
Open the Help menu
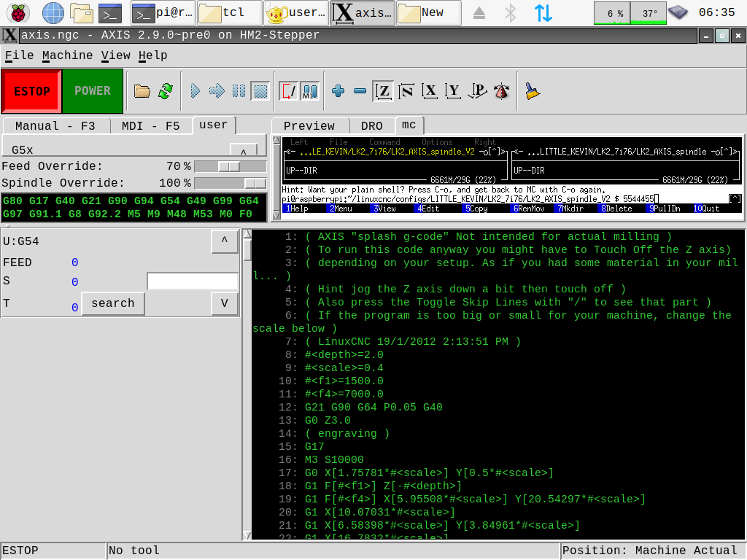[x=153, y=55]
